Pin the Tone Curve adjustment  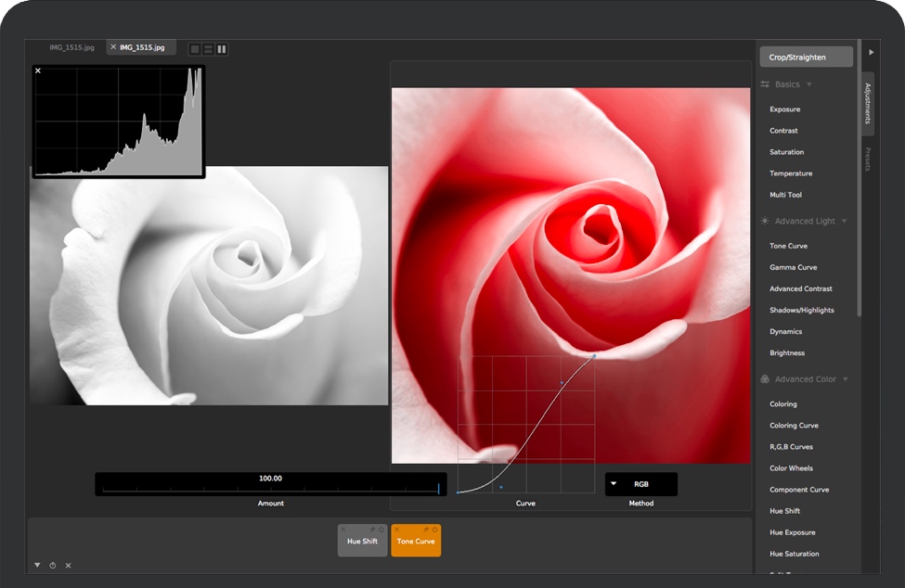click(425, 530)
